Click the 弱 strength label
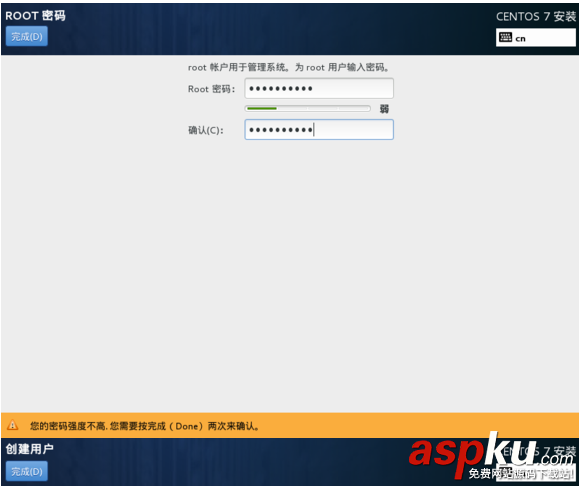The height and width of the screenshot is (486, 579). tap(384, 109)
